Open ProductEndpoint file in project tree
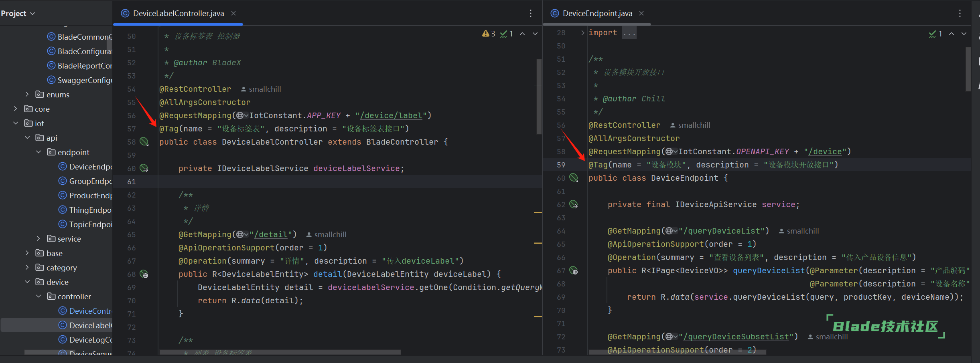This screenshot has height=363, width=980. click(x=85, y=196)
